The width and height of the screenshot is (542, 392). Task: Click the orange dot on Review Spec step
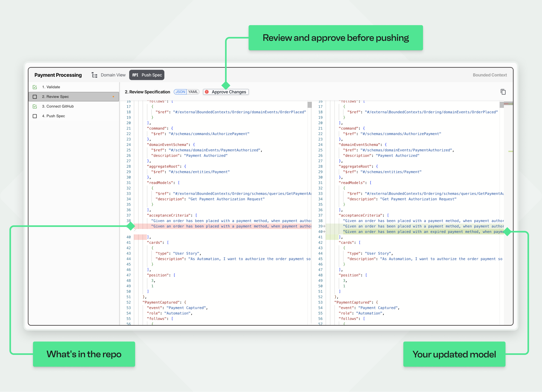coord(113,97)
